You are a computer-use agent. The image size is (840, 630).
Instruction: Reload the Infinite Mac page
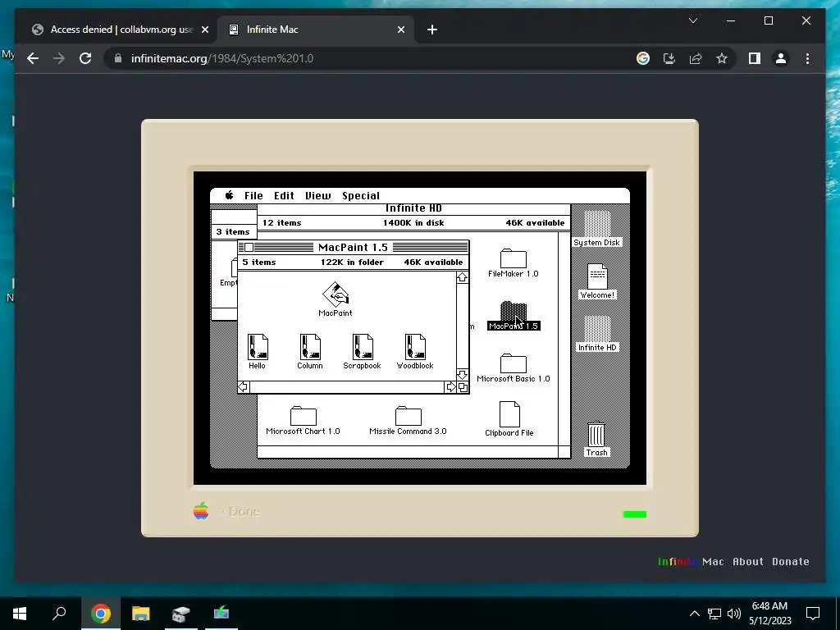click(85, 58)
